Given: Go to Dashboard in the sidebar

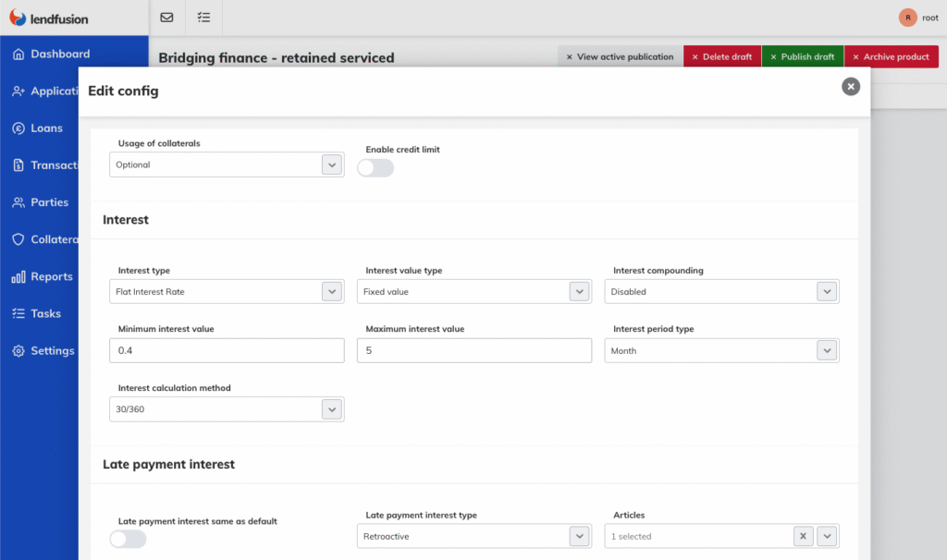Looking at the screenshot, I should point(60,55).
